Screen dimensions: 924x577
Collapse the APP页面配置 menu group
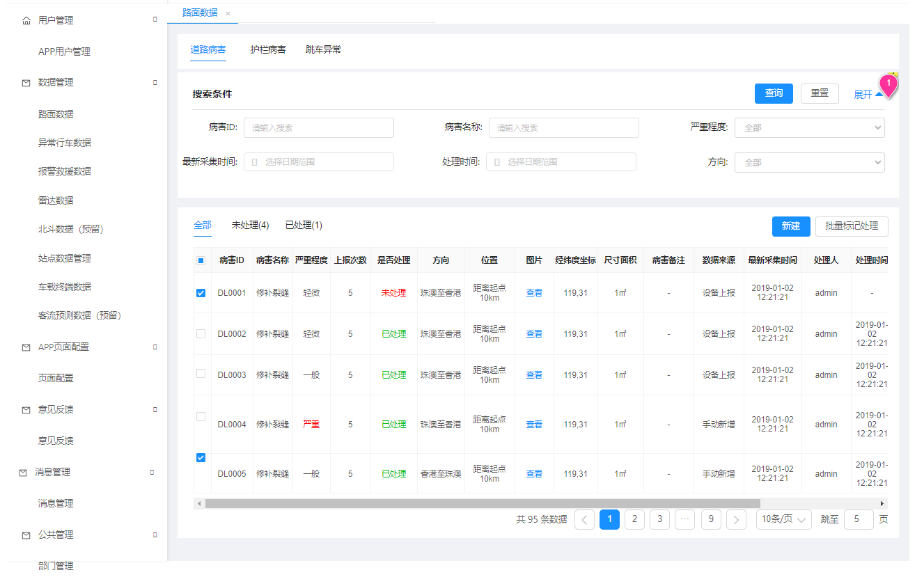click(x=155, y=347)
